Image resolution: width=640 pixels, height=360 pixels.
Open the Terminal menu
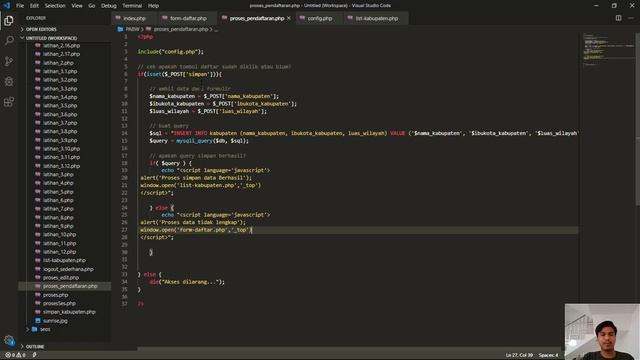point(132,6)
